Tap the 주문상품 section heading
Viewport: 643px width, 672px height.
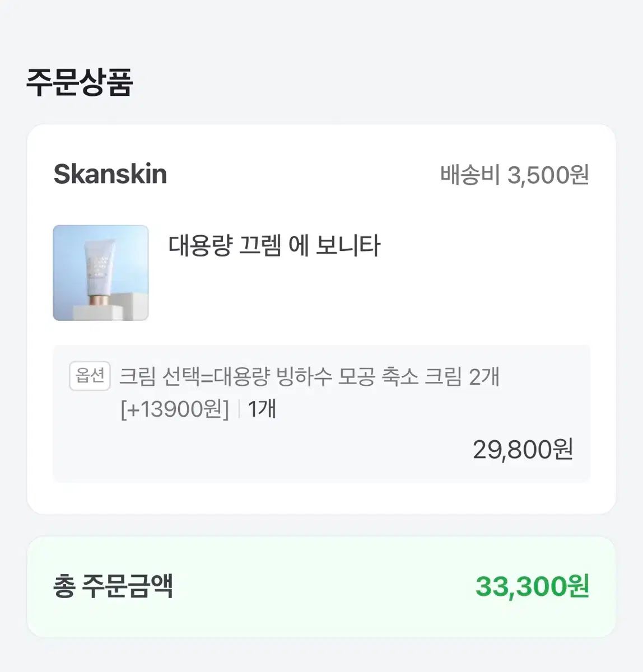coord(80,82)
